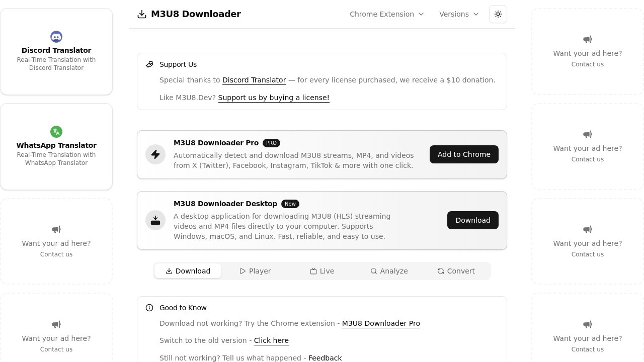644x362 pixels.
Task: Toggle the light/dark theme button
Action: [498, 14]
